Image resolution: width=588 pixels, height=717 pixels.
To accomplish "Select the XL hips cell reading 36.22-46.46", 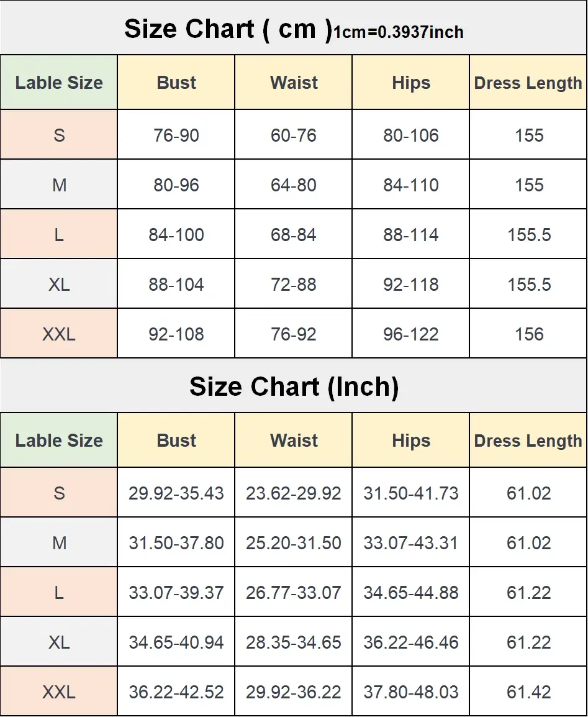I will [411, 642].
